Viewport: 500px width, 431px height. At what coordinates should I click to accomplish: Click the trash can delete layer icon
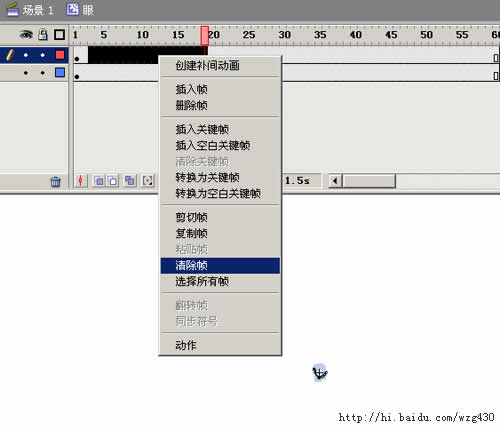click(x=55, y=181)
